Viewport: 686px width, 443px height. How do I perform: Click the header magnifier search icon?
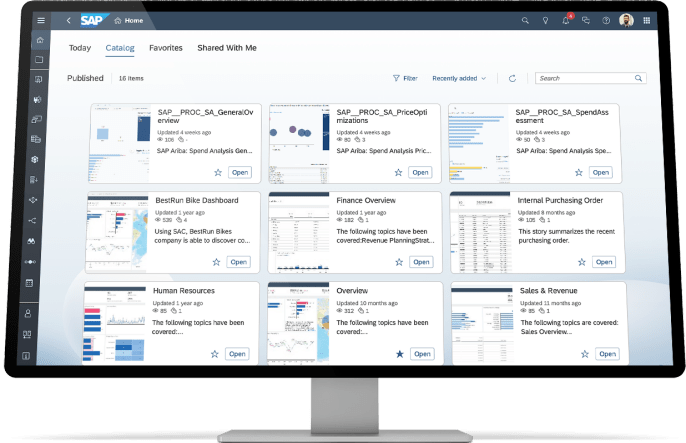525,21
